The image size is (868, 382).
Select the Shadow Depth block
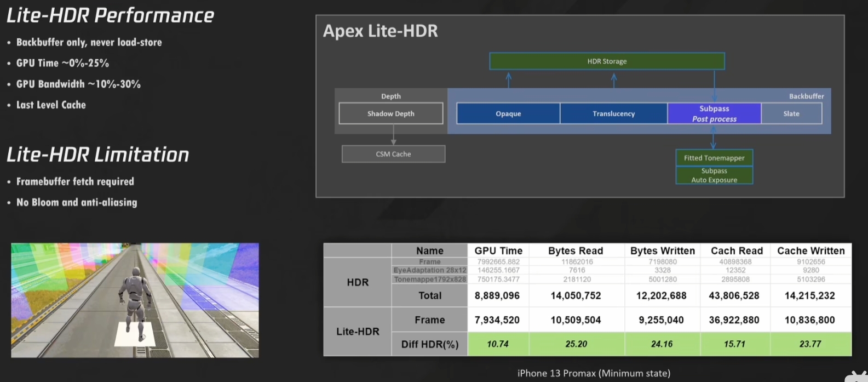[390, 113]
